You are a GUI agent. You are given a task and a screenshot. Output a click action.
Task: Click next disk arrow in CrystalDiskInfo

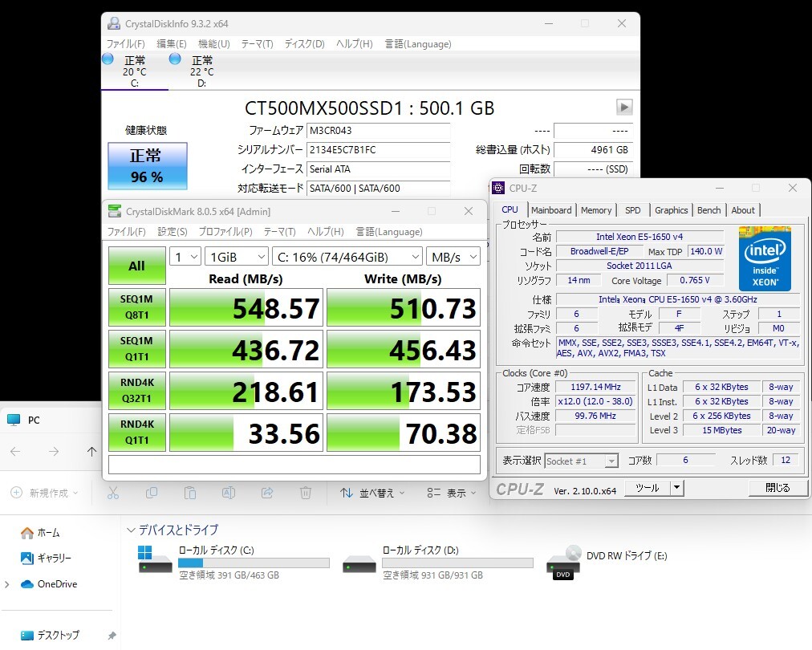(x=624, y=108)
